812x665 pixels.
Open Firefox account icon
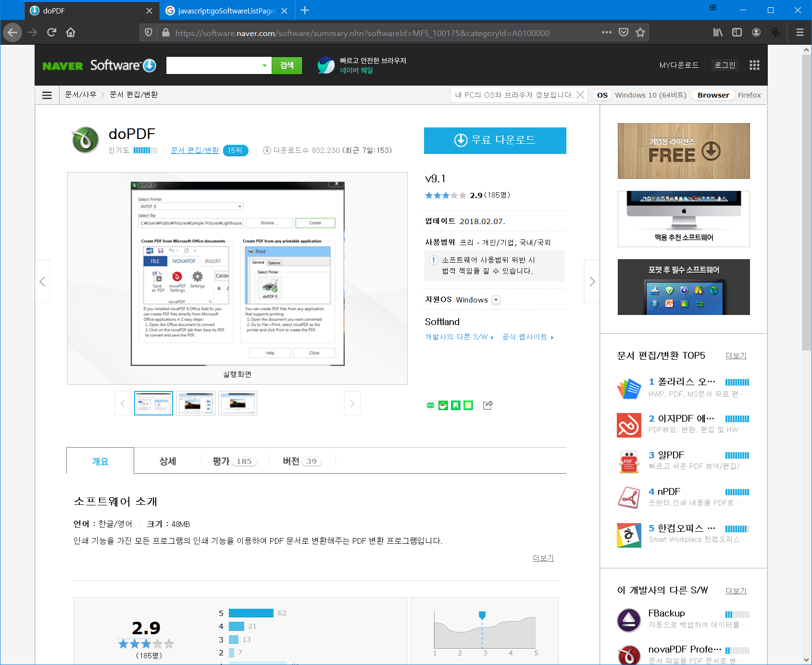click(x=756, y=32)
